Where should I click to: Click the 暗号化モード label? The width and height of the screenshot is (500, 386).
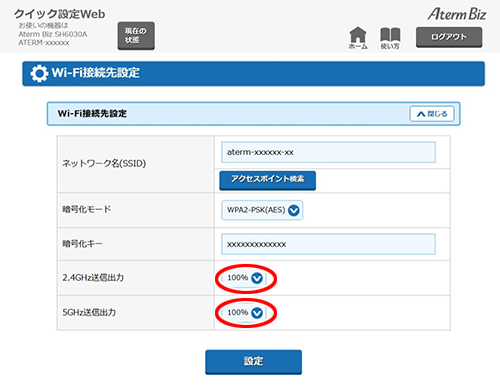pyautogui.click(x=87, y=209)
